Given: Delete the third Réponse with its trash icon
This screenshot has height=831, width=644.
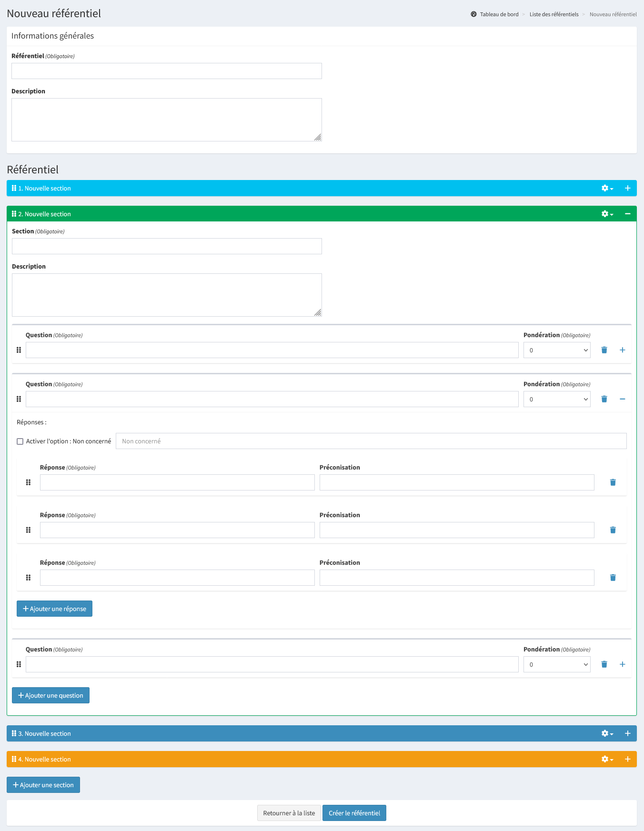Looking at the screenshot, I should [613, 578].
